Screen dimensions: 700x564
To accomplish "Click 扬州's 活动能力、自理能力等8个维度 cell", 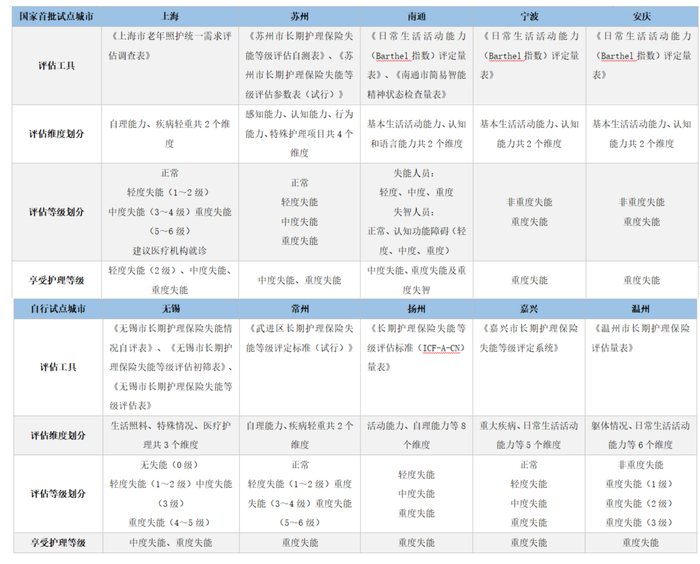I will click(x=417, y=435).
